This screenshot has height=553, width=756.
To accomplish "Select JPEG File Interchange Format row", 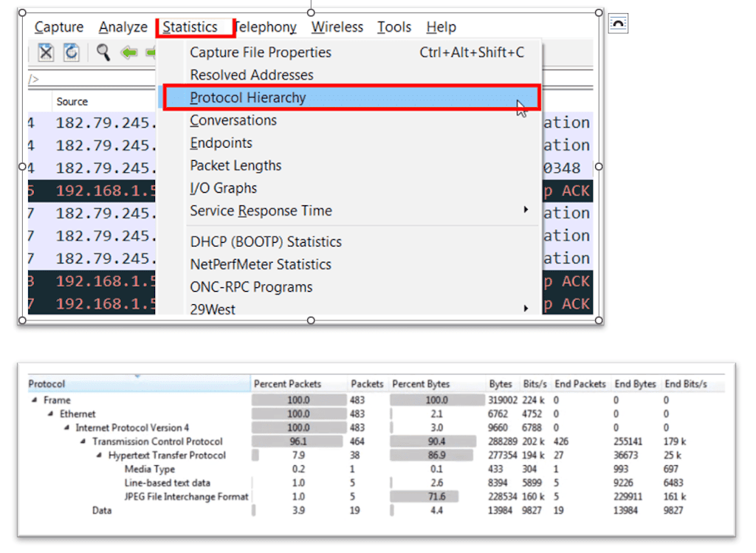I will pos(376,497).
